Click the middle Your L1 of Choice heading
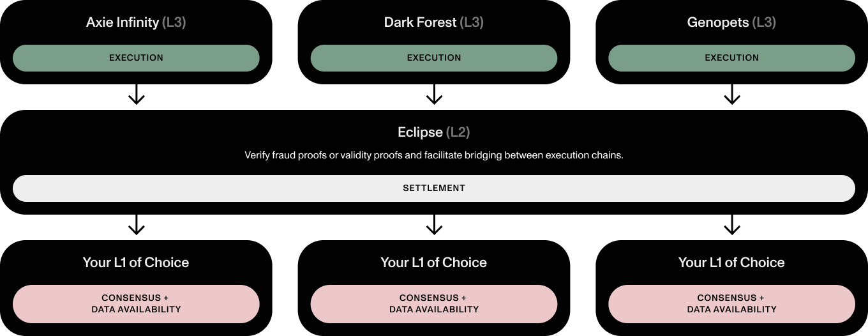Image resolution: width=868 pixels, height=336 pixels. click(433, 263)
